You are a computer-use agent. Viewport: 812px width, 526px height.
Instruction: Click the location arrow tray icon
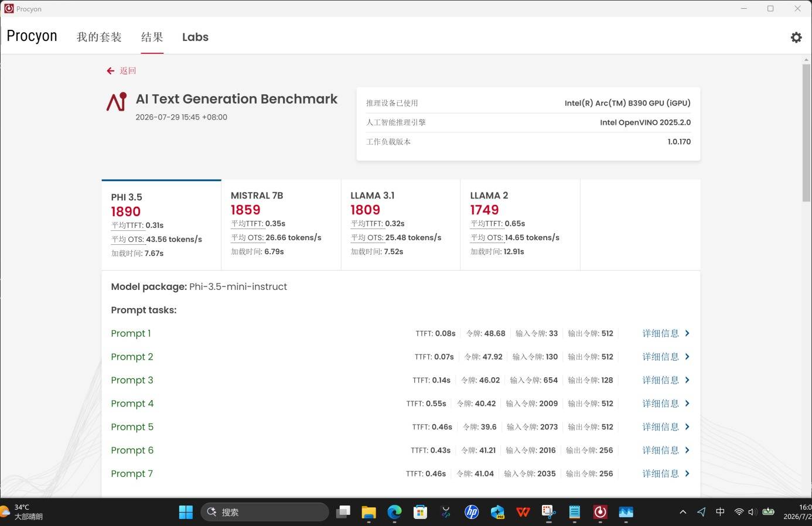(701, 512)
